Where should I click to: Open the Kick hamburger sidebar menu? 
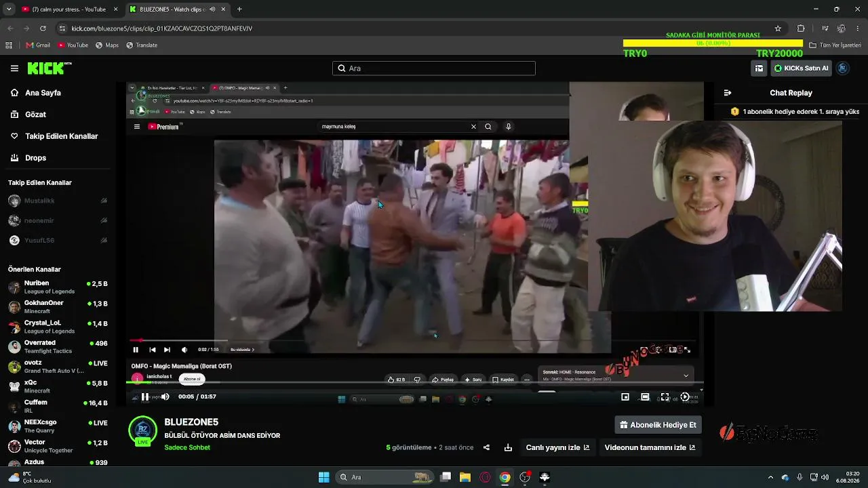[x=14, y=68]
